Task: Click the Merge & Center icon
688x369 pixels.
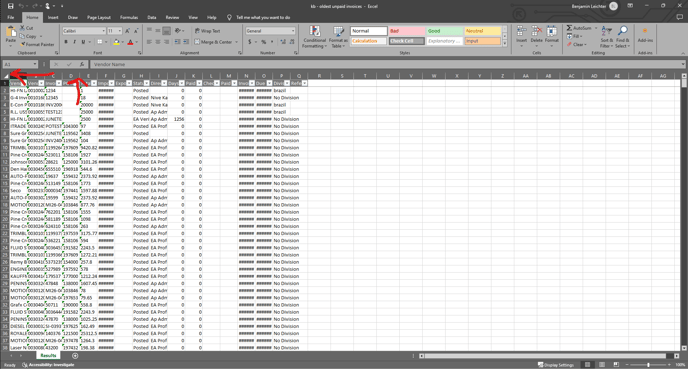Action: click(x=197, y=42)
